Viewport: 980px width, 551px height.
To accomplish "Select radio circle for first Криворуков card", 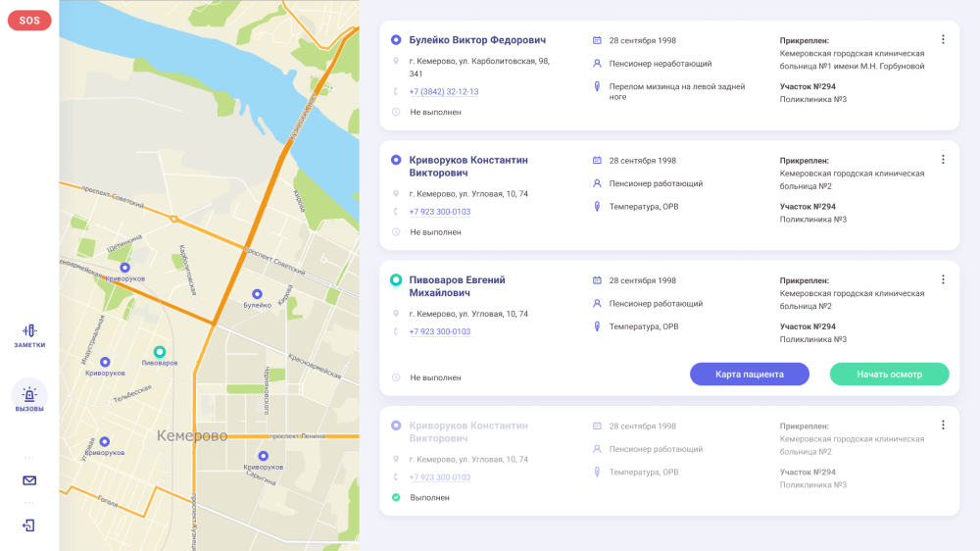I will [x=396, y=160].
